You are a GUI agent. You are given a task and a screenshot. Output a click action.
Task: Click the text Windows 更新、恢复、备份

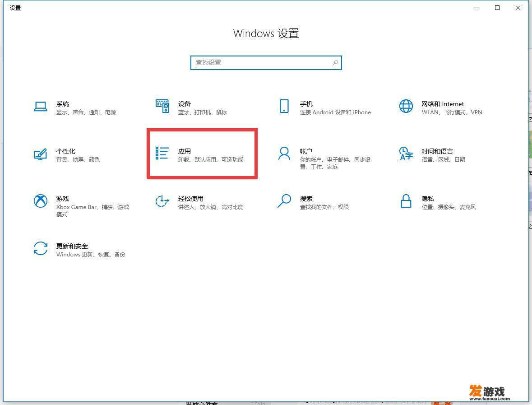pos(91,255)
